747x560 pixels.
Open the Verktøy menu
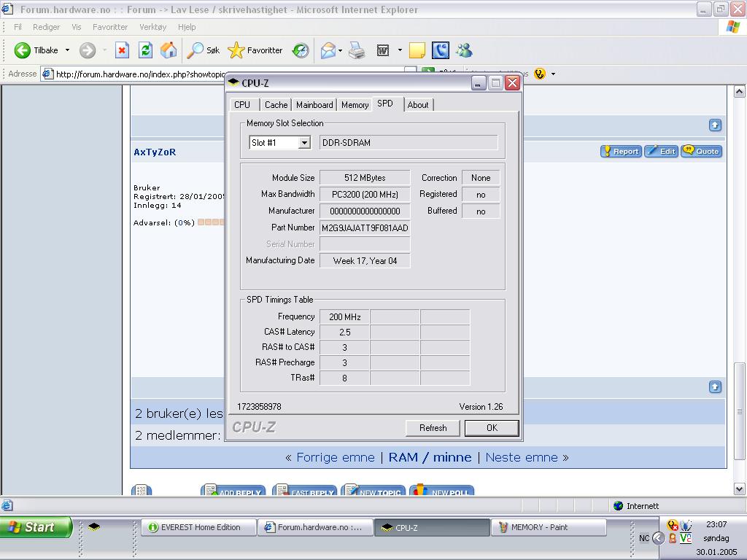153,27
